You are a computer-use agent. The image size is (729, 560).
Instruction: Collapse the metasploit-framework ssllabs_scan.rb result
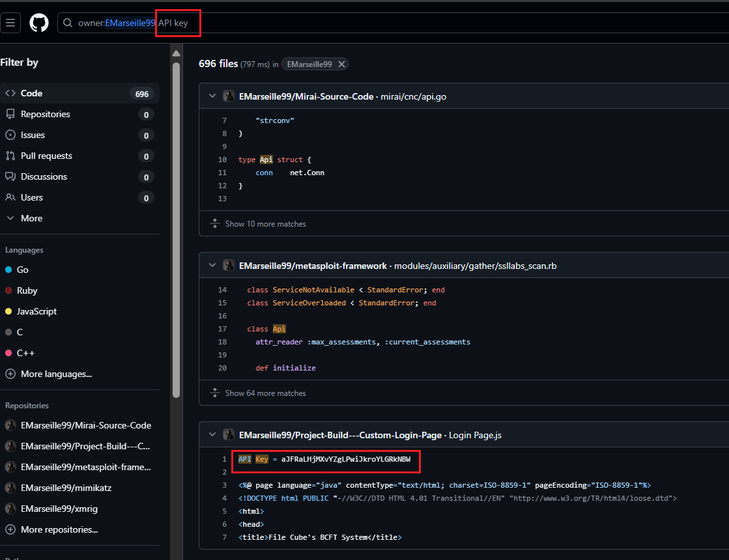[212, 266]
